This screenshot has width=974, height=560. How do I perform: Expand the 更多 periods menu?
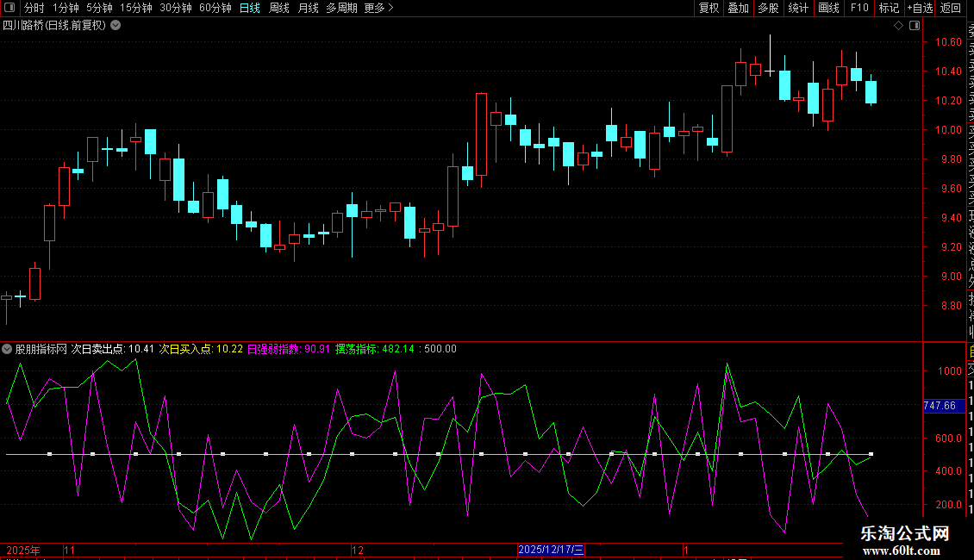378,8
